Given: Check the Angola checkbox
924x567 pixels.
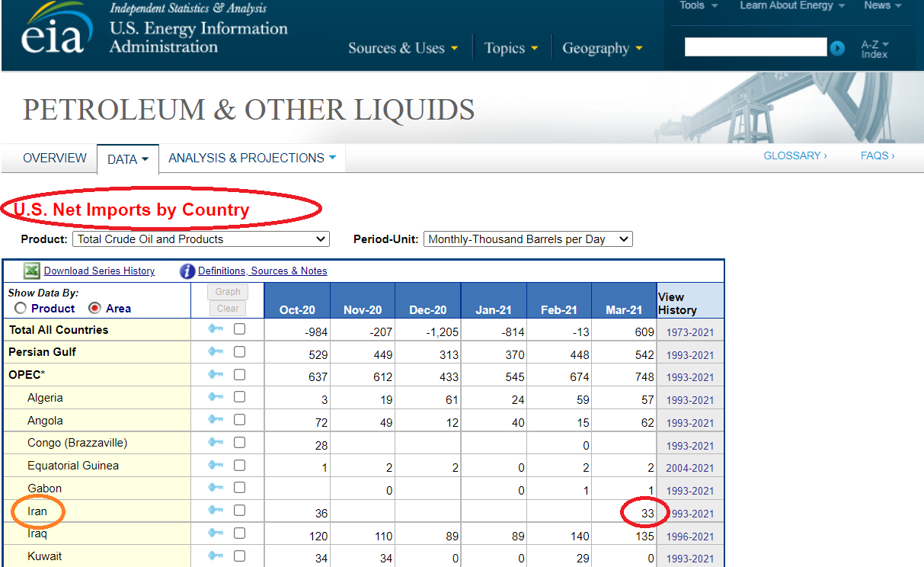Looking at the screenshot, I should [x=239, y=420].
